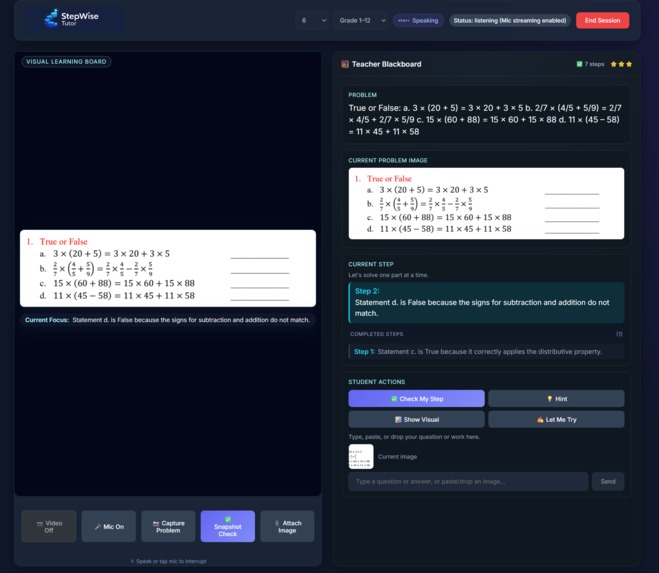
Task: End the tutoring session
Action: pos(602,20)
